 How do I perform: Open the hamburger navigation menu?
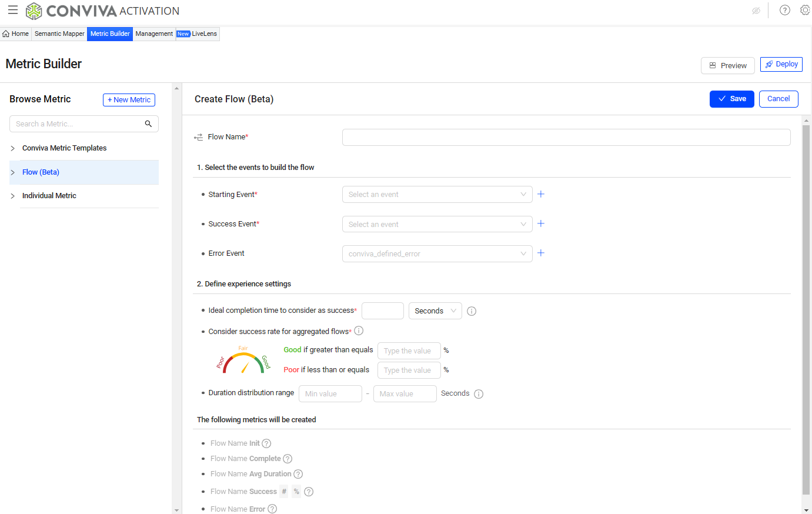pyautogui.click(x=12, y=10)
